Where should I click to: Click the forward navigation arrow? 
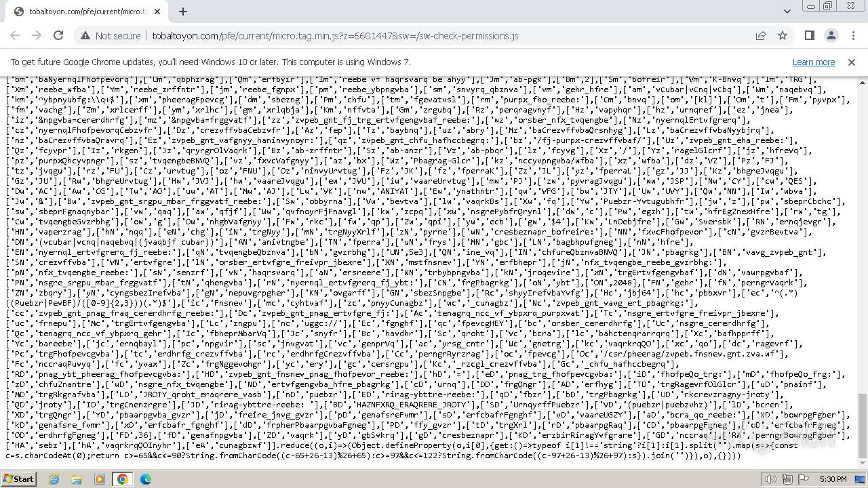coord(37,36)
